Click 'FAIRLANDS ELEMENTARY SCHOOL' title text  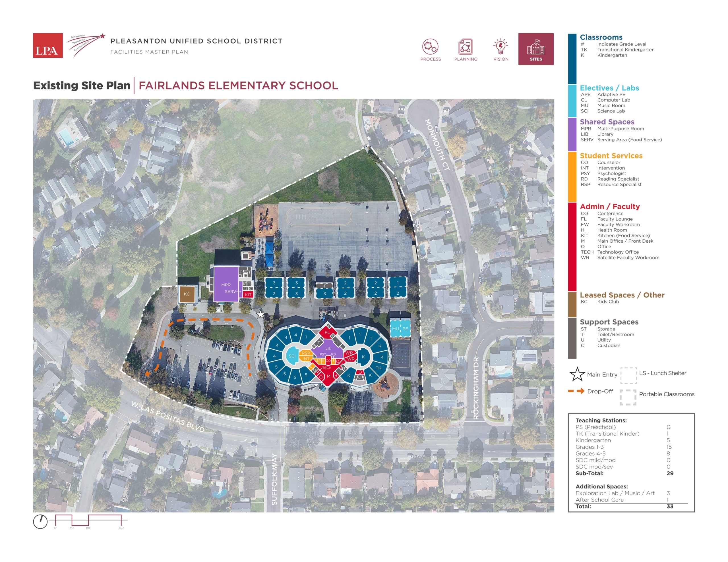tap(238, 86)
